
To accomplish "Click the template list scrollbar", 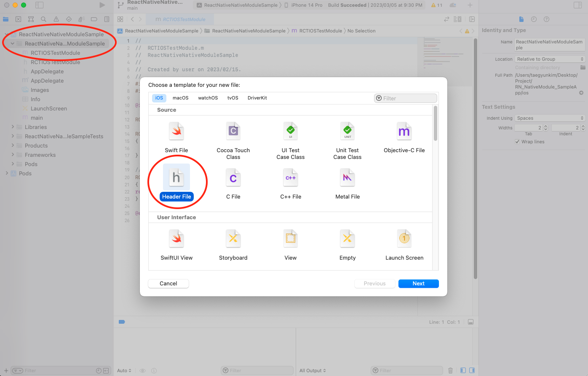I will (x=436, y=123).
